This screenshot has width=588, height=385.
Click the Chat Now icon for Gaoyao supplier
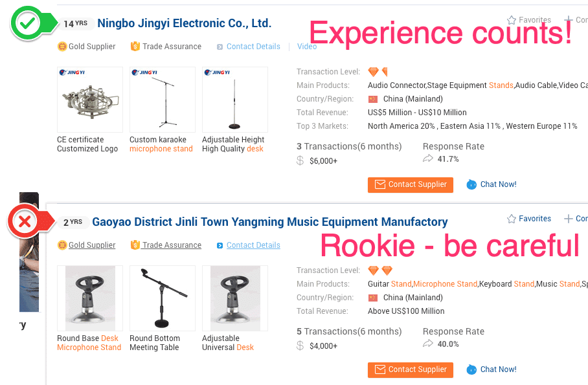pos(471,369)
